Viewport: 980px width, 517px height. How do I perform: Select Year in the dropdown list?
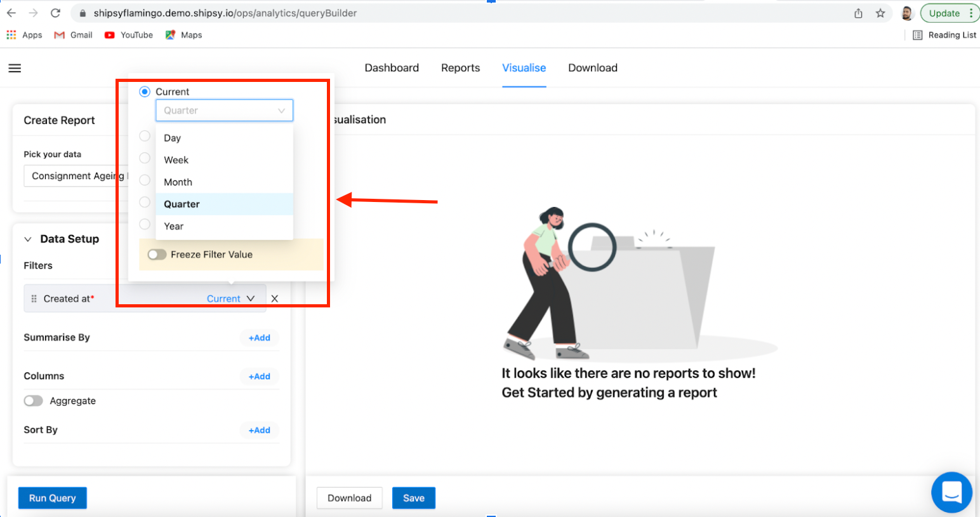(x=174, y=226)
